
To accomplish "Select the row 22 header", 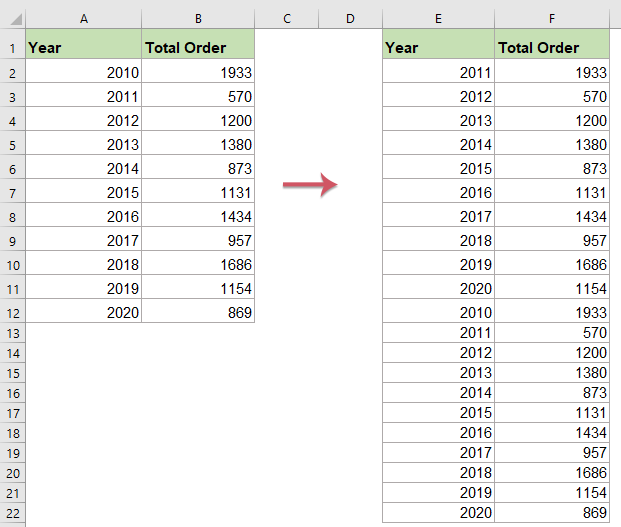I will tap(12, 512).
